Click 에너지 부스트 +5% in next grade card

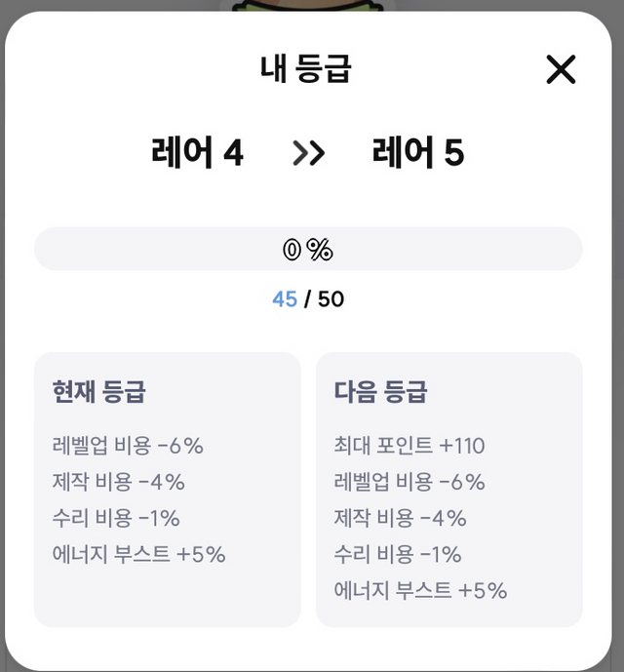(x=420, y=590)
